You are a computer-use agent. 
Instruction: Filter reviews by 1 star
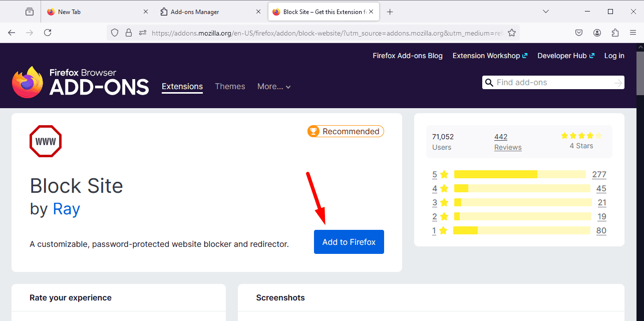(440, 230)
